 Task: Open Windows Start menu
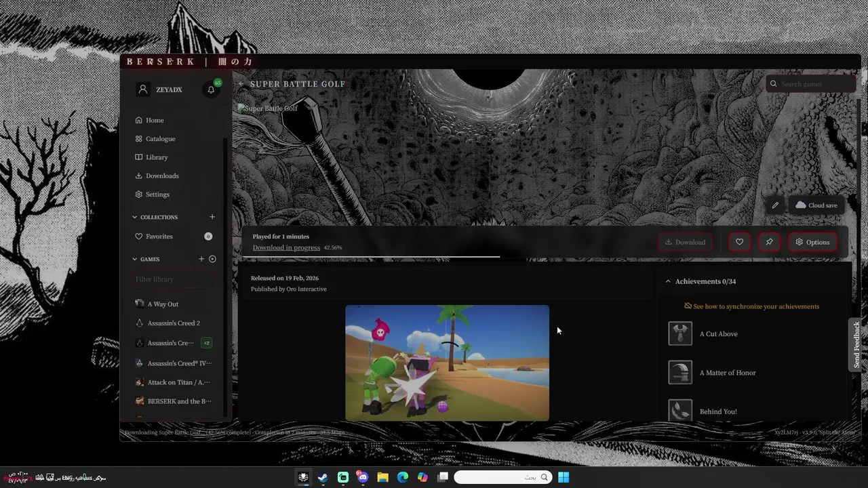[x=564, y=477]
